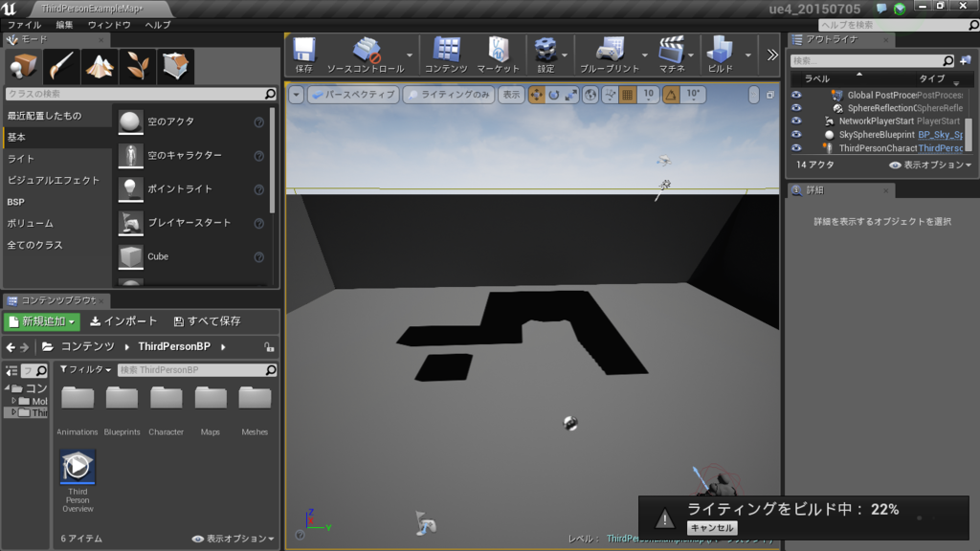This screenshot has height=551, width=980.
Task: Hide the ThirdPersonCharacter actor
Action: tap(796, 148)
